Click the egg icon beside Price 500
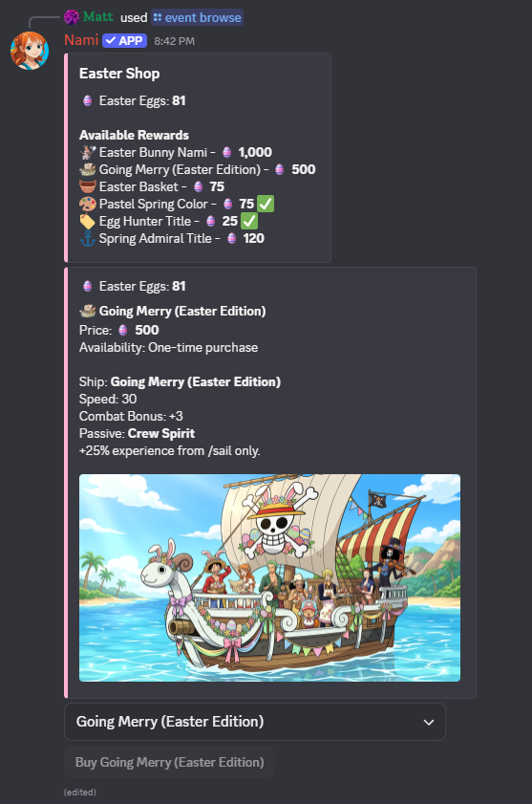The height and width of the screenshot is (804, 532). click(x=123, y=330)
